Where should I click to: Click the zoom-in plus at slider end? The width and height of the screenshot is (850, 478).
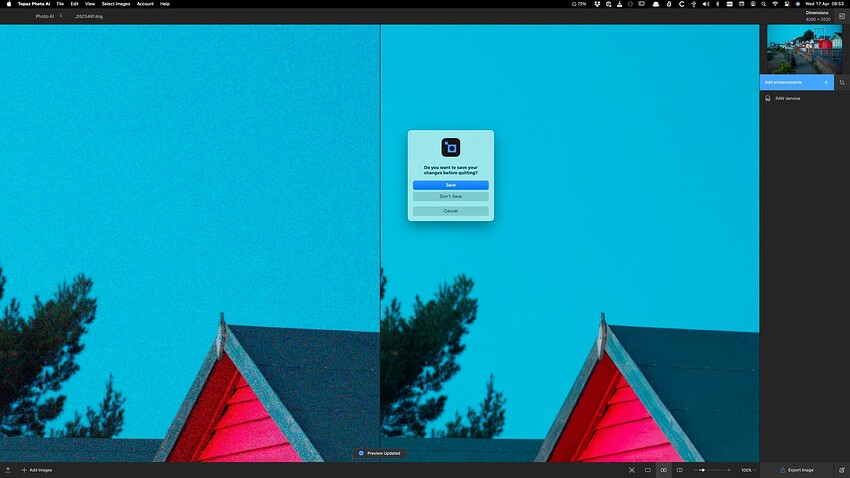pos(729,470)
